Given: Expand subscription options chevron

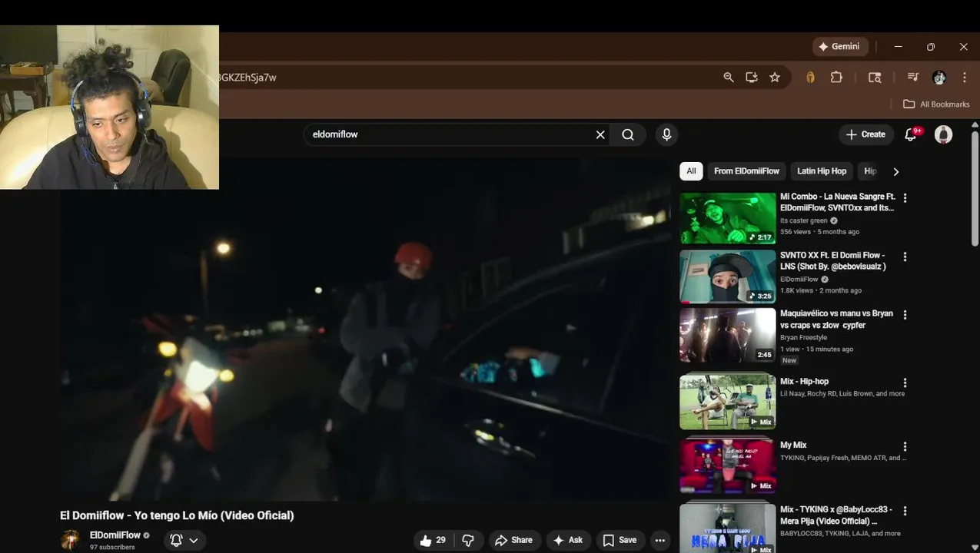Looking at the screenshot, I should point(194,540).
